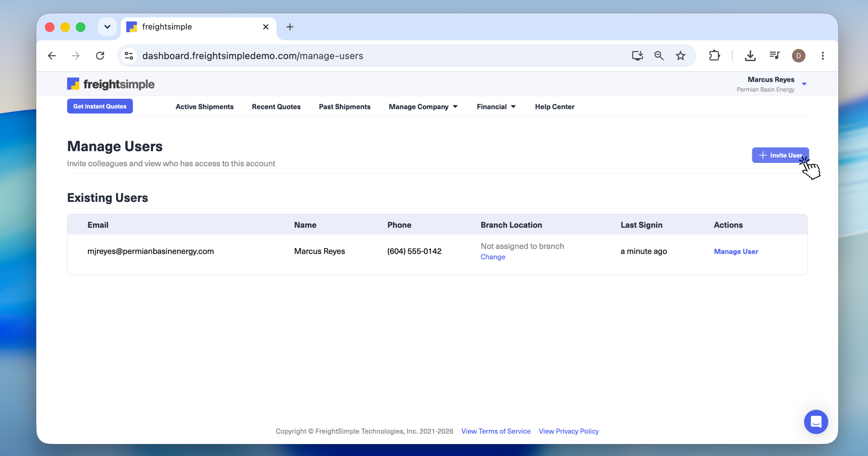Click the Name column header
The image size is (868, 456).
(305, 225)
